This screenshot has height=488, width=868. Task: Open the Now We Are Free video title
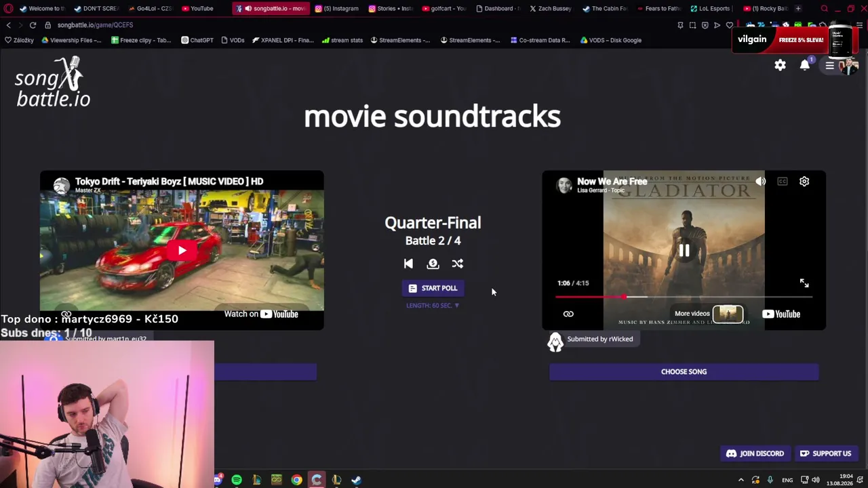(612, 181)
